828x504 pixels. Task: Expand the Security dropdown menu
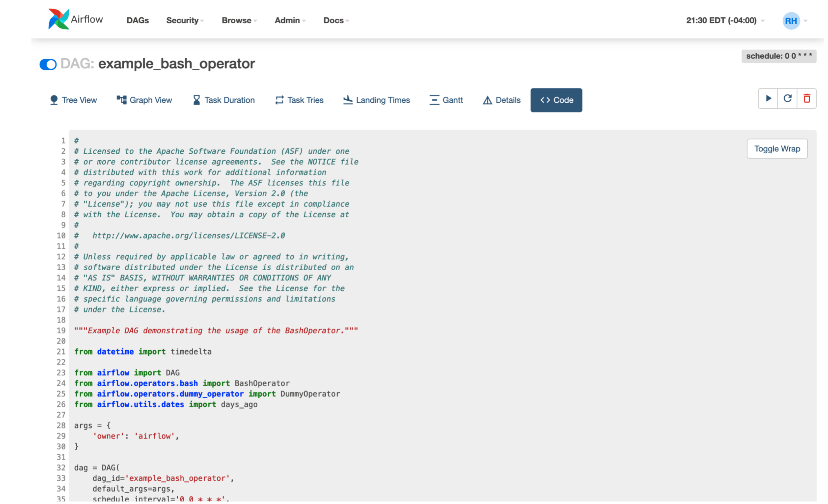[185, 21]
